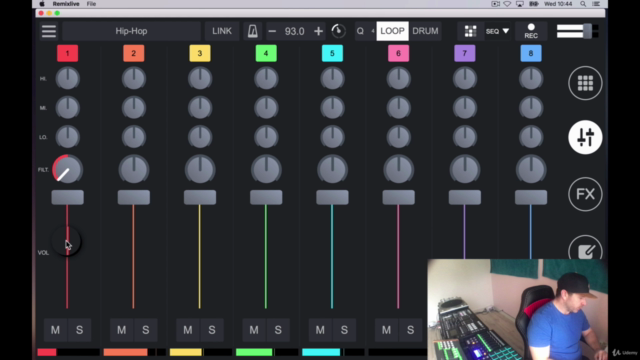Viewport: 640px width, 360px height.
Task: Click channel 2 filter knob
Action: click(x=133, y=169)
